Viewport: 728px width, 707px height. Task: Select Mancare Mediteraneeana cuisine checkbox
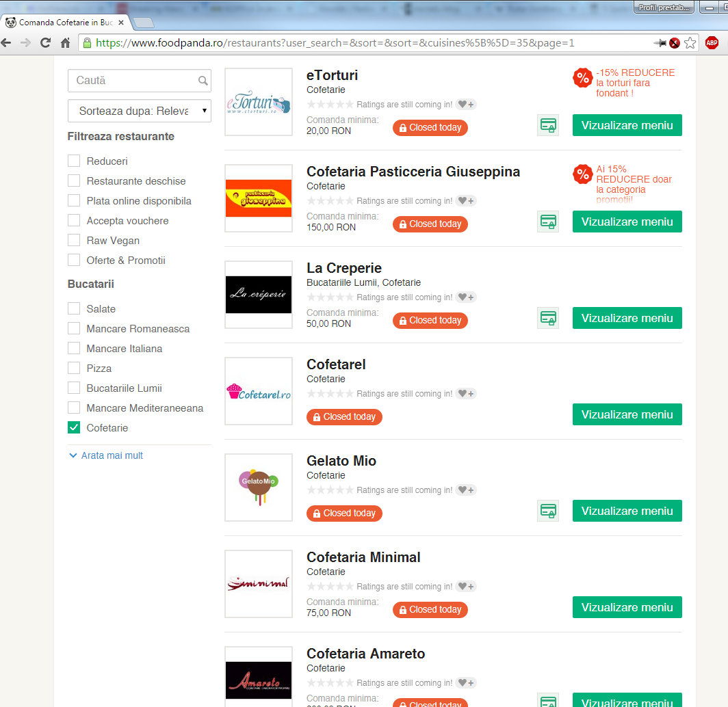pos(74,408)
